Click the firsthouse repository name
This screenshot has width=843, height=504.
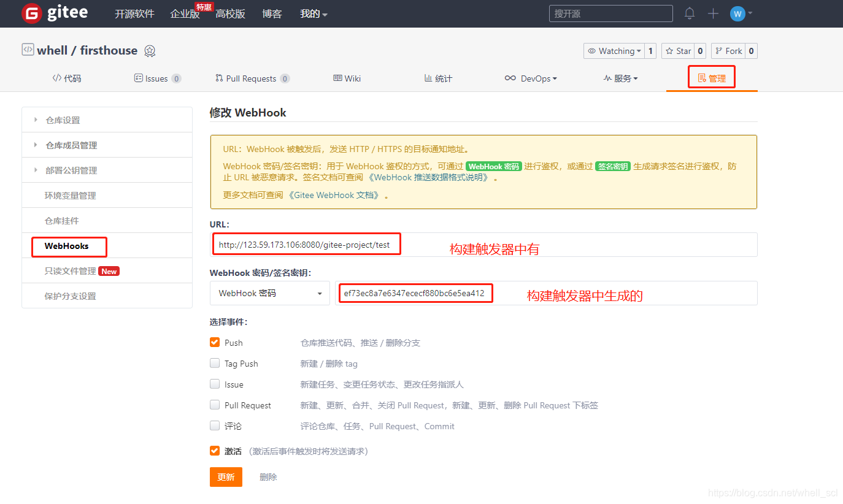pyautogui.click(x=109, y=50)
